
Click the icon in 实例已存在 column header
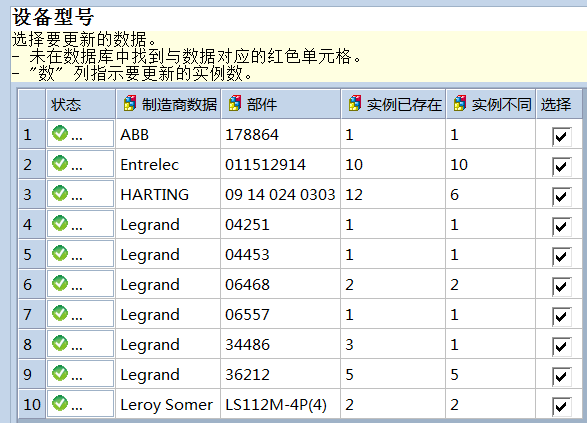click(355, 104)
